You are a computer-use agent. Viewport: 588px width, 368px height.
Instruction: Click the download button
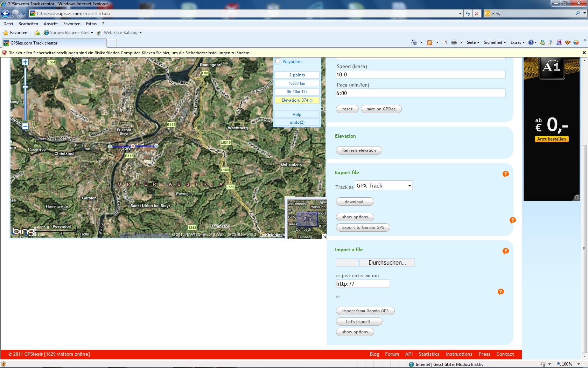point(354,202)
